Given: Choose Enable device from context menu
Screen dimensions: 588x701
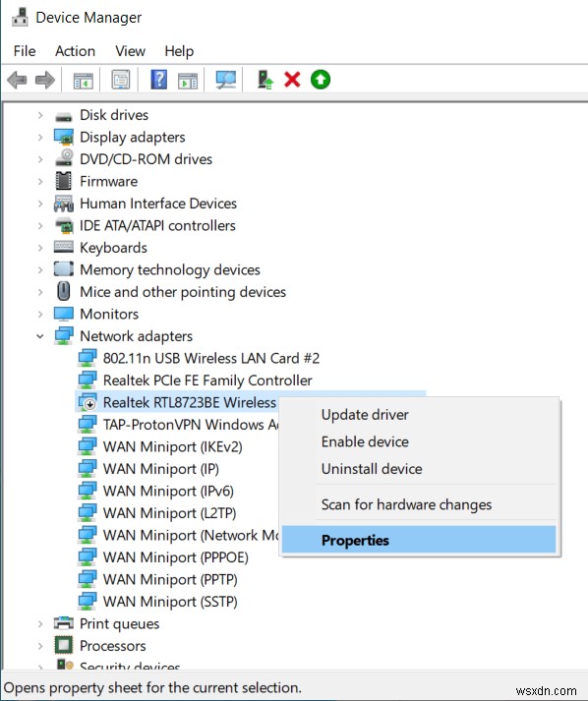Looking at the screenshot, I should point(419,441).
